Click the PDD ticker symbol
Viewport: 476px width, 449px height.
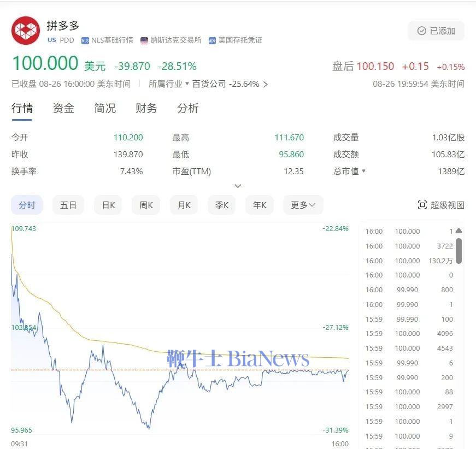tap(67, 40)
